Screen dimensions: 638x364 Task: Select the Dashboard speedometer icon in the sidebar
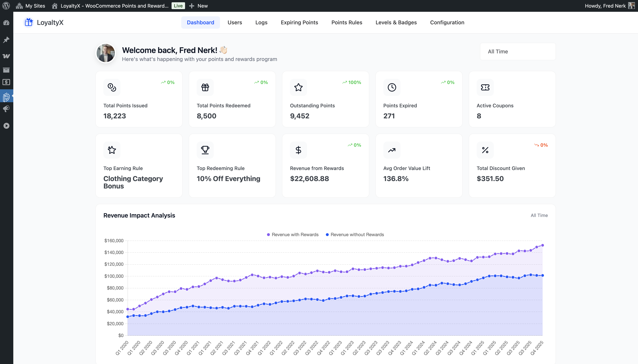point(6,22)
